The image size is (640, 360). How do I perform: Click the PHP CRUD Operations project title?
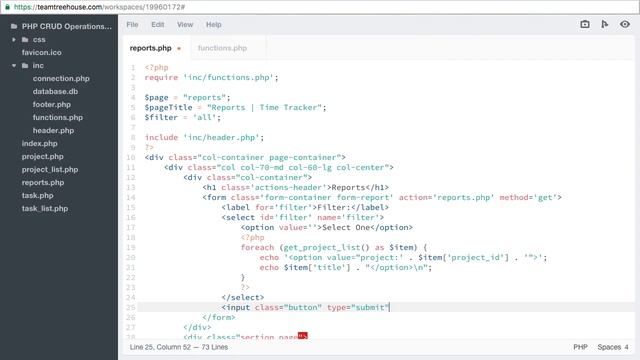tap(67, 27)
